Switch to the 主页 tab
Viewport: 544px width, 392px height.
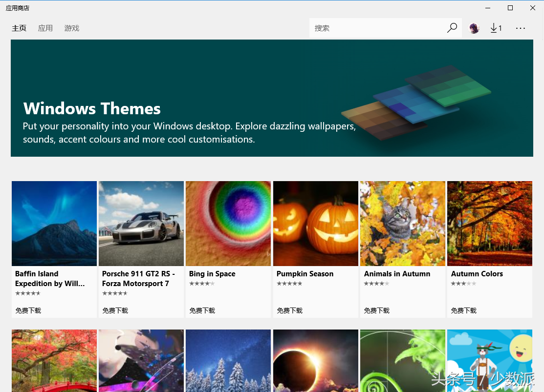(19, 28)
